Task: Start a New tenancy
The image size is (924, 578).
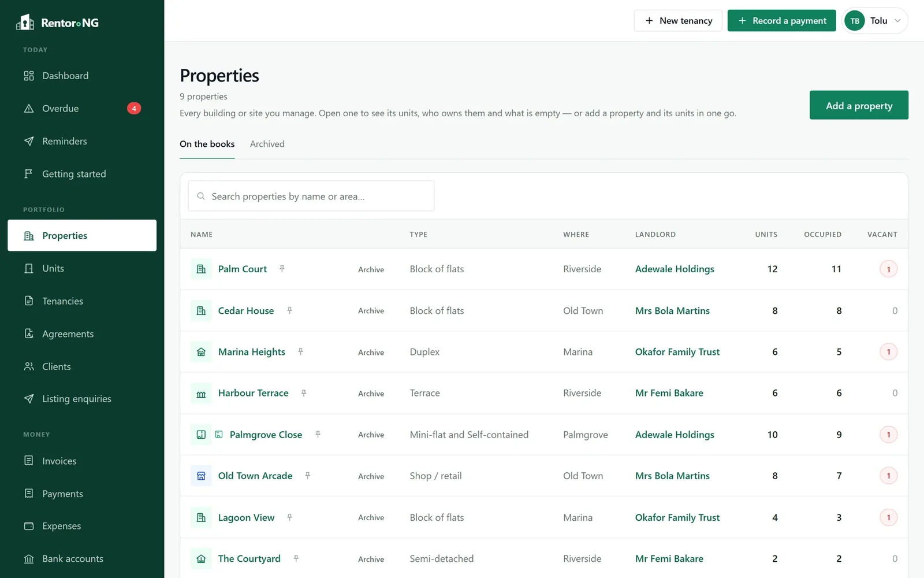Action: click(678, 21)
